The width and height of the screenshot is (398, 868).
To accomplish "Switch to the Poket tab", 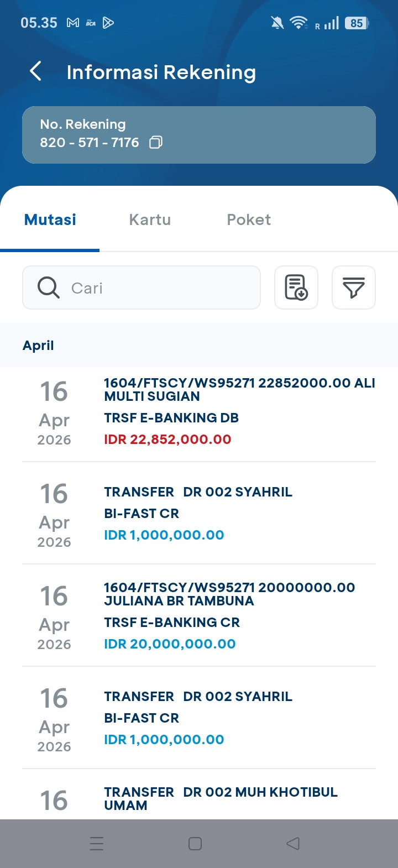I will point(249,219).
